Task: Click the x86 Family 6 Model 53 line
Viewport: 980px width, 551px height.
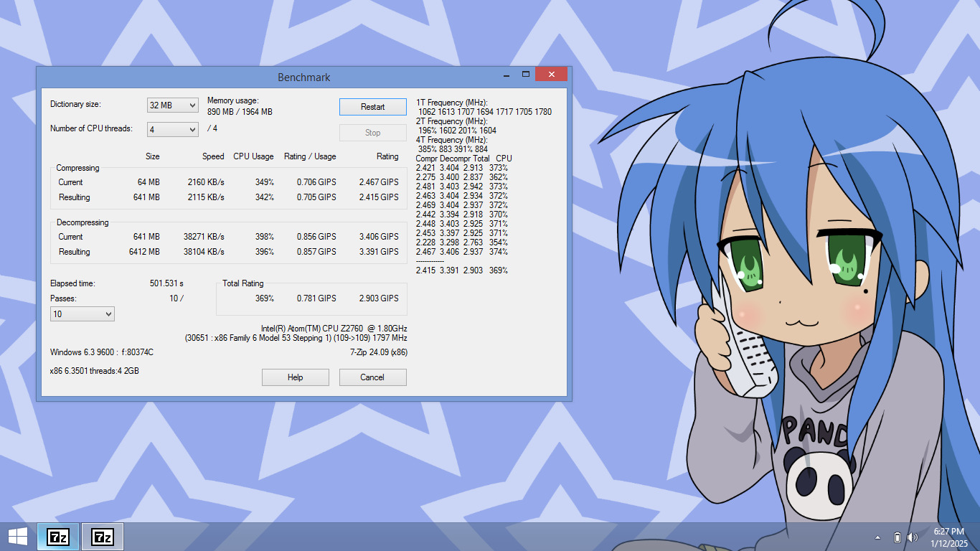Action: coord(296,338)
